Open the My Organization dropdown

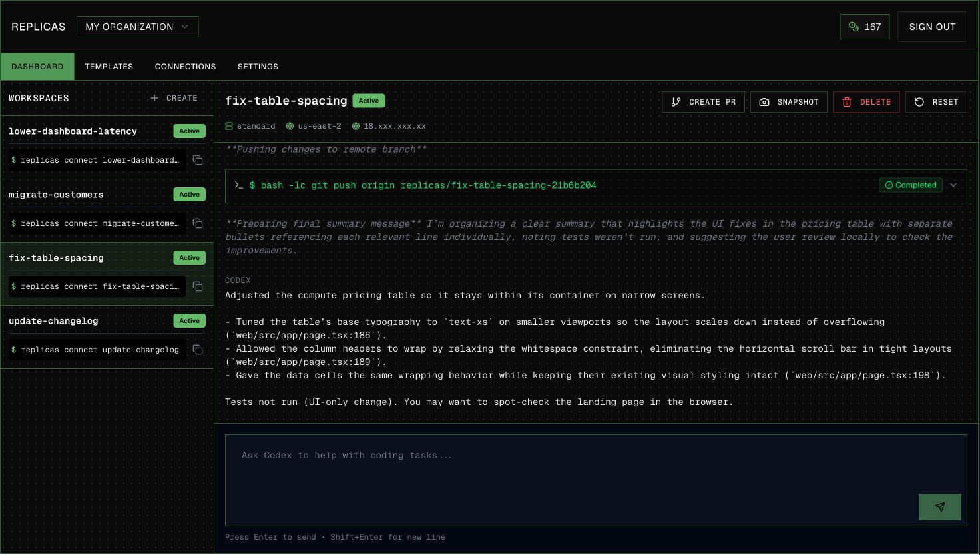(x=137, y=27)
